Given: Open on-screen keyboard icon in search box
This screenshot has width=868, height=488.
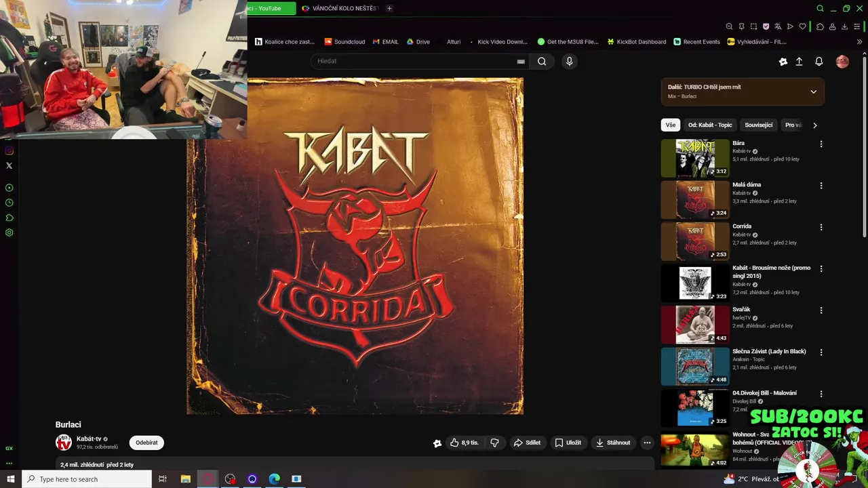Looking at the screenshot, I should 521,62.
